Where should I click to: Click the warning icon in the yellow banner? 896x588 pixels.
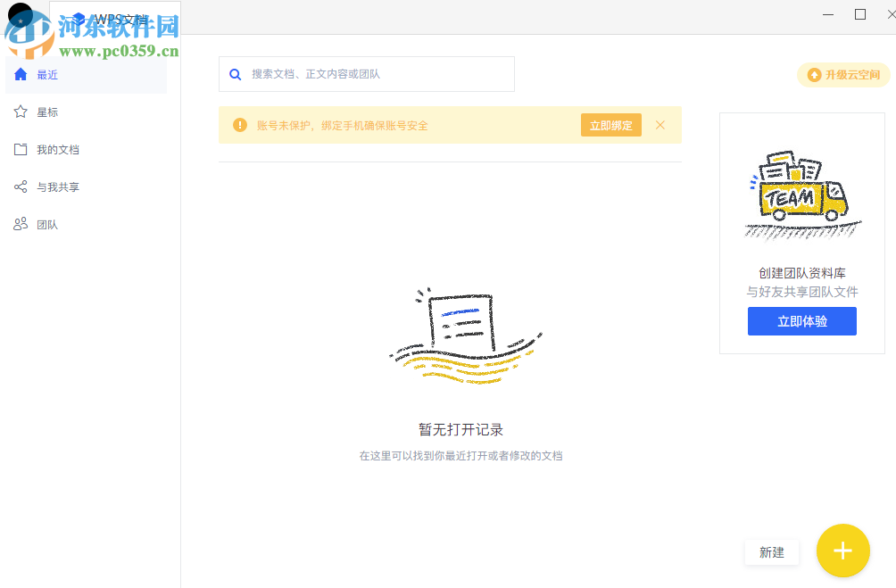pos(240,125)
